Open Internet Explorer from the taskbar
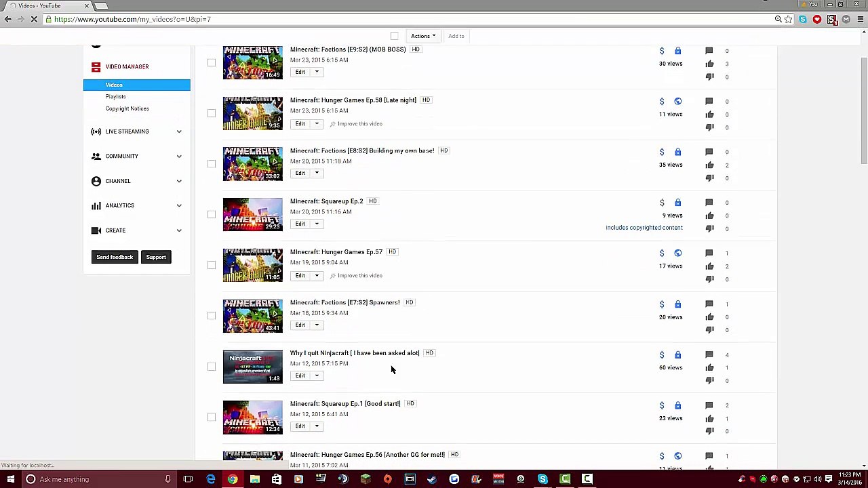Screen dimensions: 868x488 (210, 479)
